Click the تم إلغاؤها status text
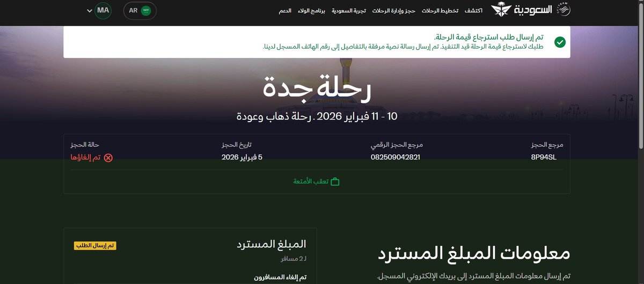This screenshot has width=644, height=284. tap(86, 158)
